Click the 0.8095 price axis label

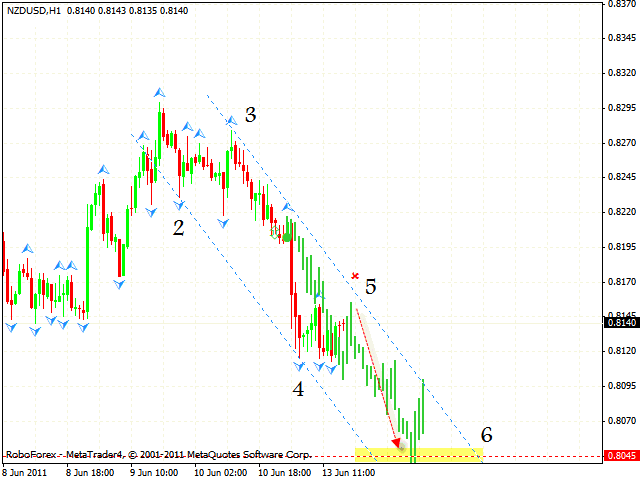click(622, 386)
